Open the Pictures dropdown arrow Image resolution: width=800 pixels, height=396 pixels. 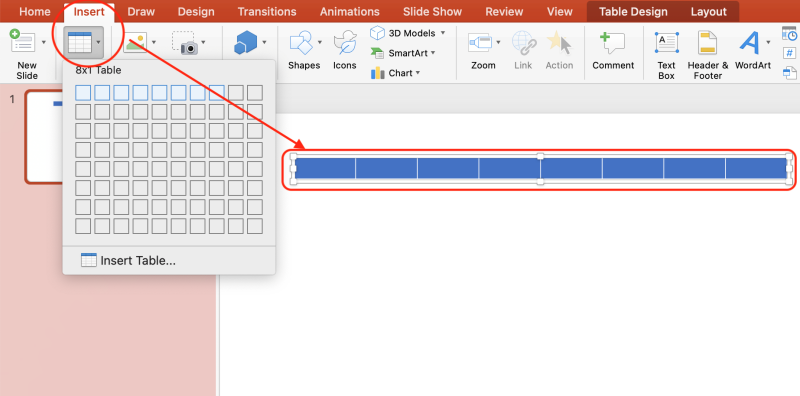pos(154,42)
